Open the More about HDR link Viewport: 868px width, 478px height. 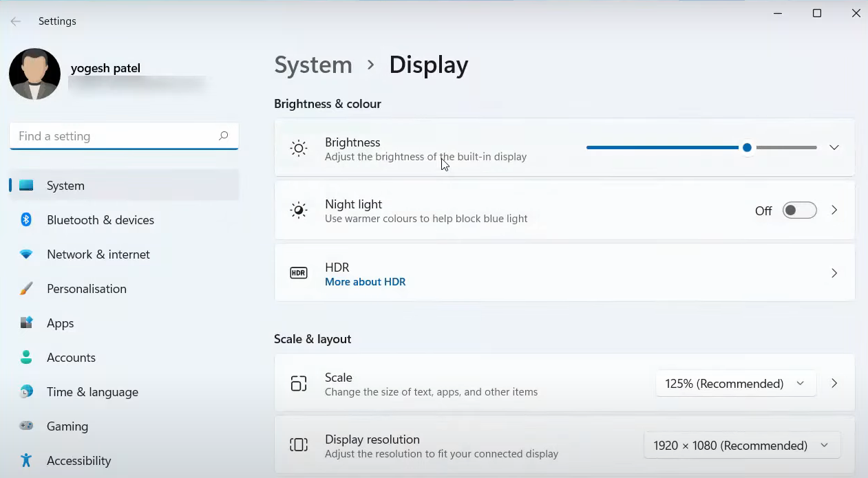(x=365, y=282)
